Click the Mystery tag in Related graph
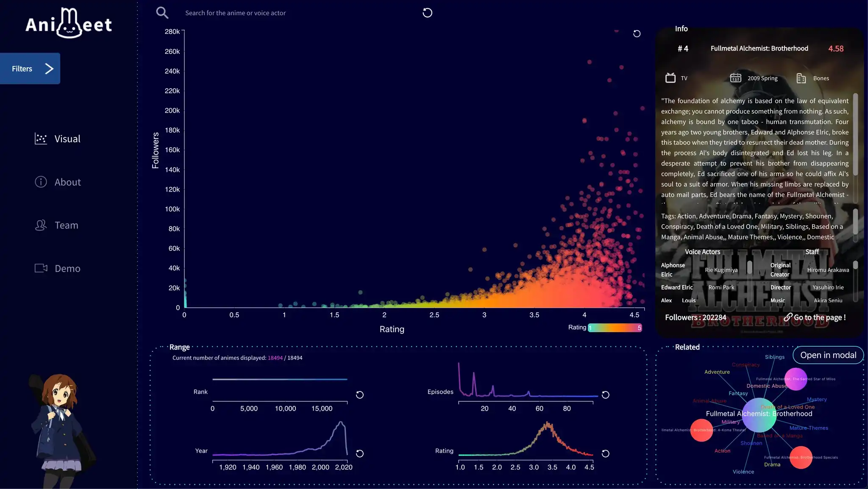 [817, 400]
